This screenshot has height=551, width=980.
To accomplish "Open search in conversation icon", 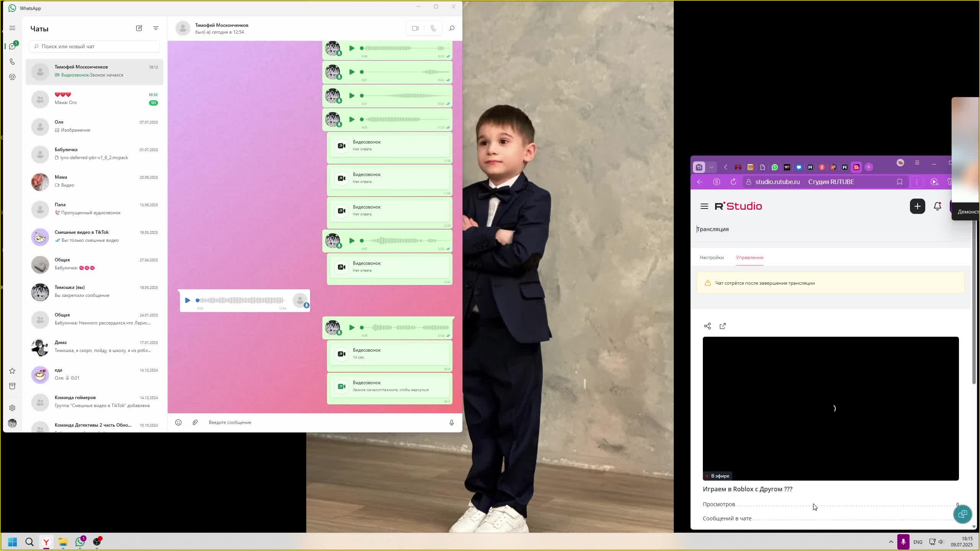I will tap(452, 28).
